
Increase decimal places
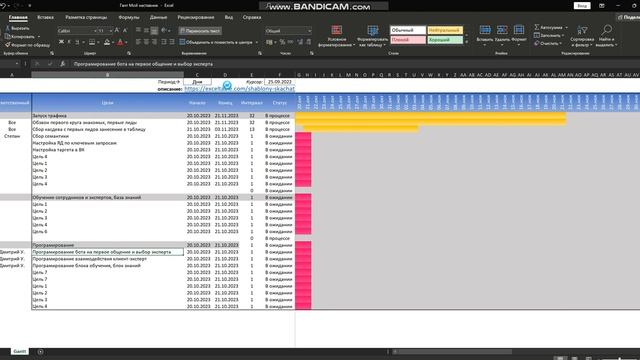click(300, 42)
